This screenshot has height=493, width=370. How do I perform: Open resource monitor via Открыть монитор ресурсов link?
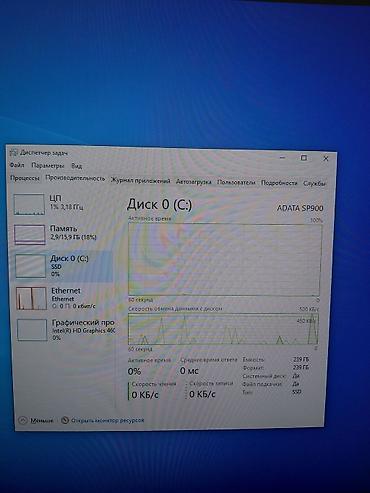[x=107, y=420]
